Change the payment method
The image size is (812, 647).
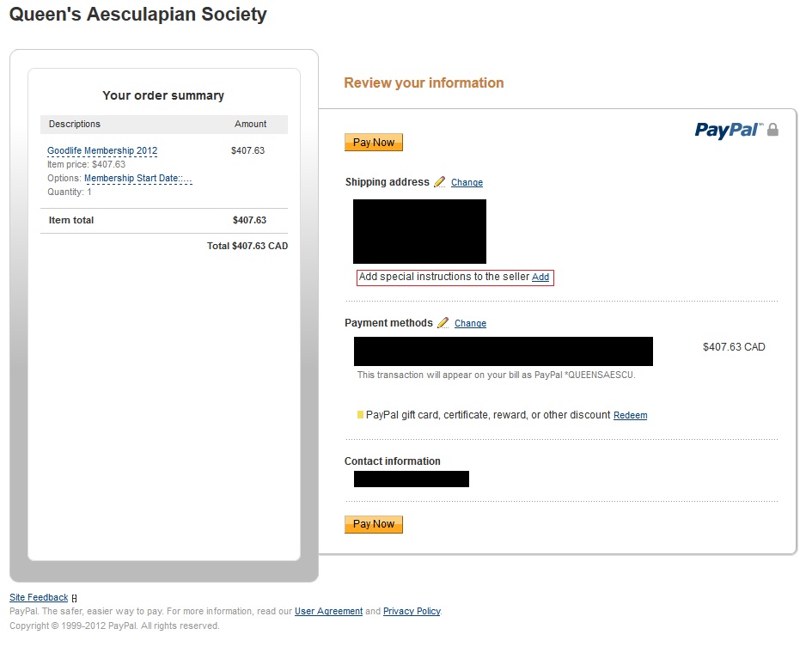click(470, 324)
